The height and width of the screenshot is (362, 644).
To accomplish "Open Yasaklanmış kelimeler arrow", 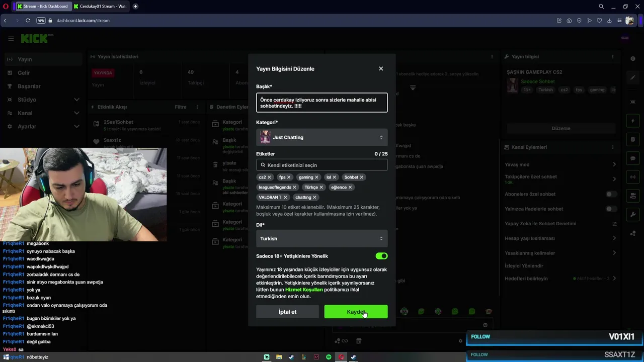I will [x=614, y=253].
